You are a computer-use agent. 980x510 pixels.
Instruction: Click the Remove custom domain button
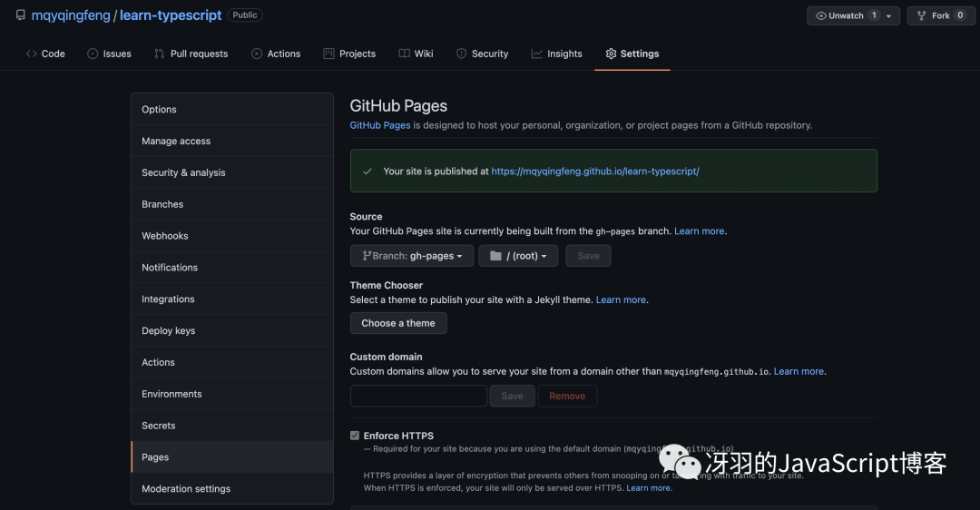[567, 397]
